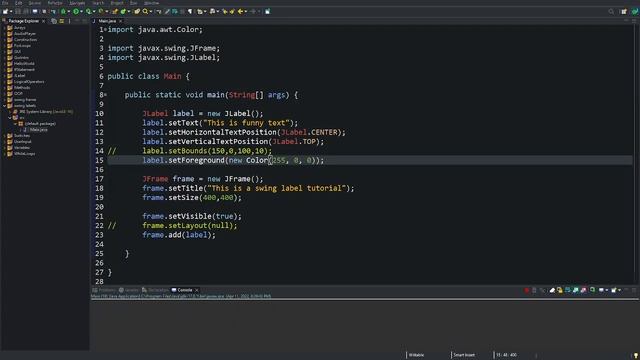Viewport: 640px width, 360px height.
Task: Click the Save All toolbar icon
Action: click(x=26, y=11)
